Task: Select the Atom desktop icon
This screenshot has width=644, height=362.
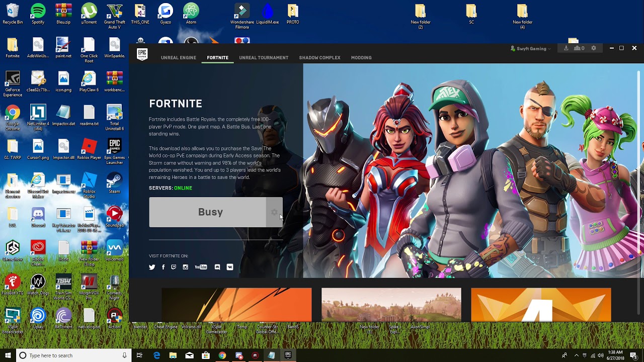Action: click(x=191, y=14)
